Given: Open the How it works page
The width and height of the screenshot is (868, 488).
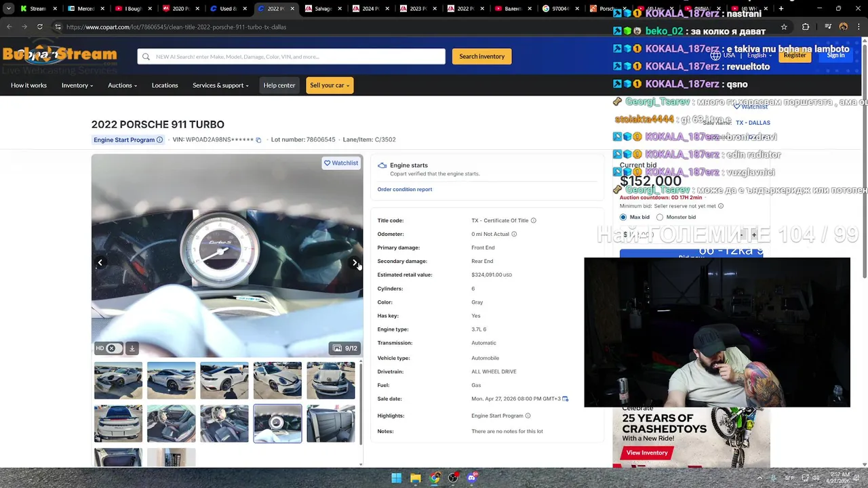Looking at the screenshot, I should coord(28,85).
